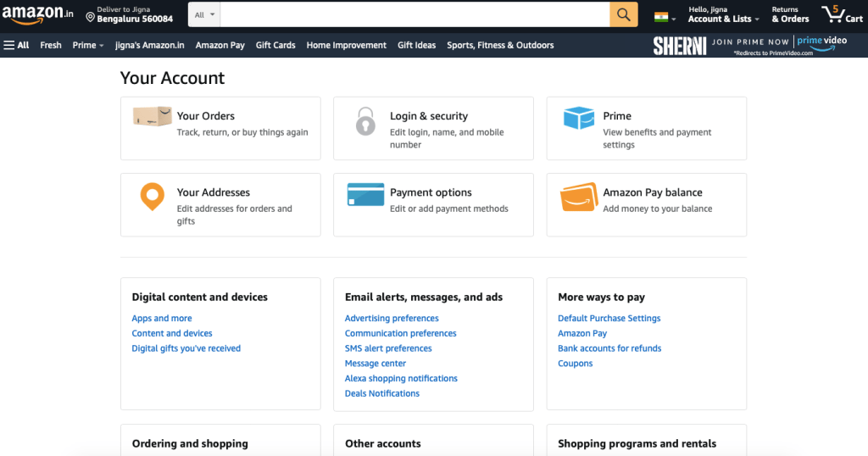Click Track, return, or buy things again text

[242, 132]
